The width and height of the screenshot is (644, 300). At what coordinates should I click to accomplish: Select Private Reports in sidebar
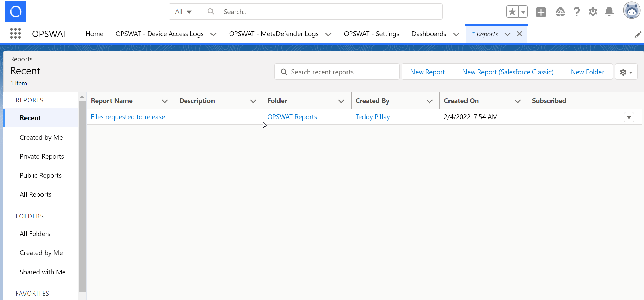42,156
